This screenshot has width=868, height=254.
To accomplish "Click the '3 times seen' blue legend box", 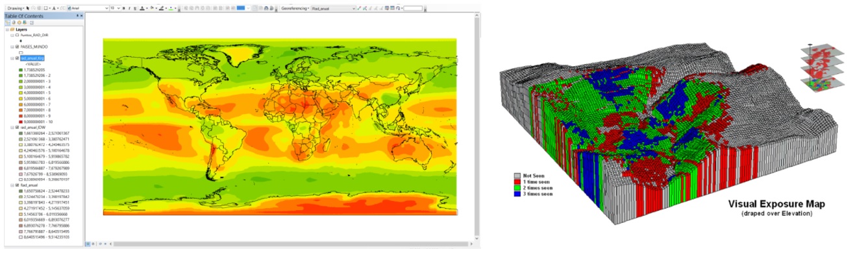I will [x=517, y=193].
